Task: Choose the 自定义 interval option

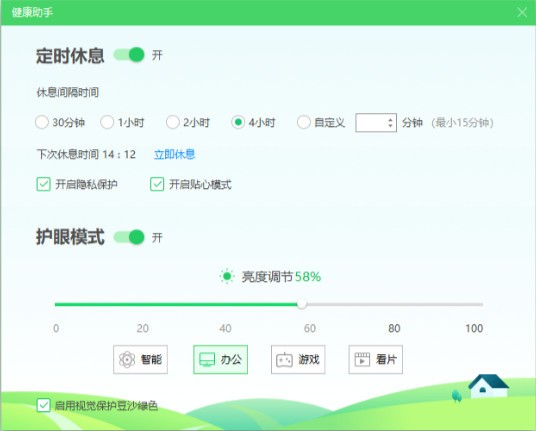Action: (304, 122)
